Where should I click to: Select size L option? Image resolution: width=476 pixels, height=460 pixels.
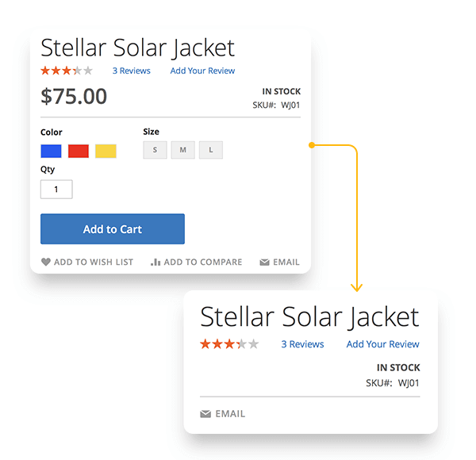pyautogui.click(x=211, y=150)
